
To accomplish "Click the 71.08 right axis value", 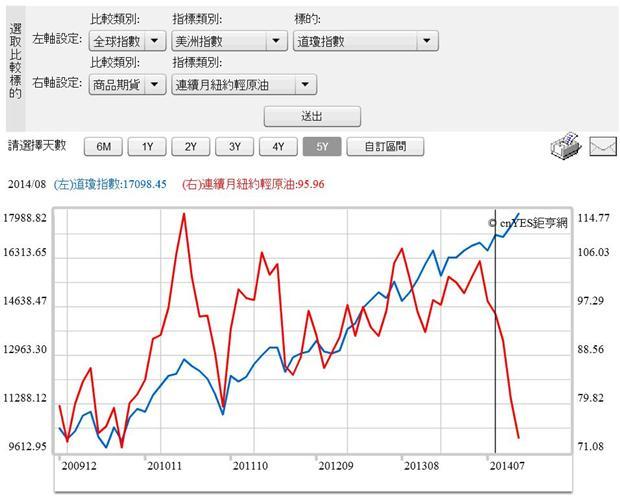I will pos(591,447).
